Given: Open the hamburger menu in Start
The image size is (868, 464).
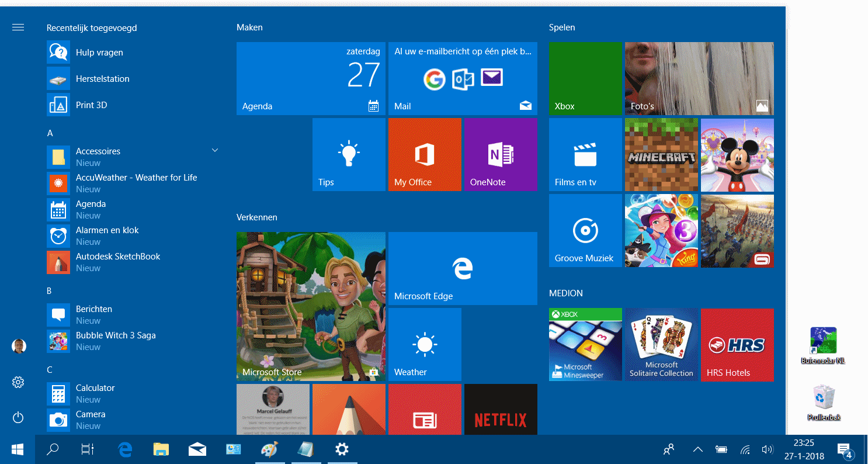Looking at the screenshot, I should pyautogui.click(x=18, y=27).
